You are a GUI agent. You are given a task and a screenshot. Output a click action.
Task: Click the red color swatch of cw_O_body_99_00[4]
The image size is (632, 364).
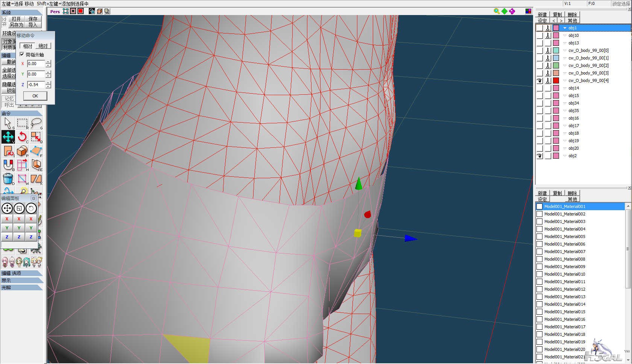(556, 80)
